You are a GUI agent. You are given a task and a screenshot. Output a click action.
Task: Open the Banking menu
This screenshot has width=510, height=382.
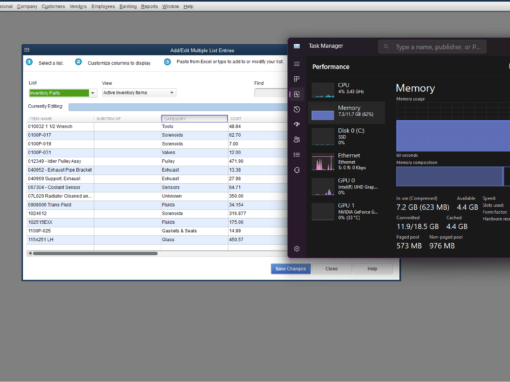click(128, 6)
